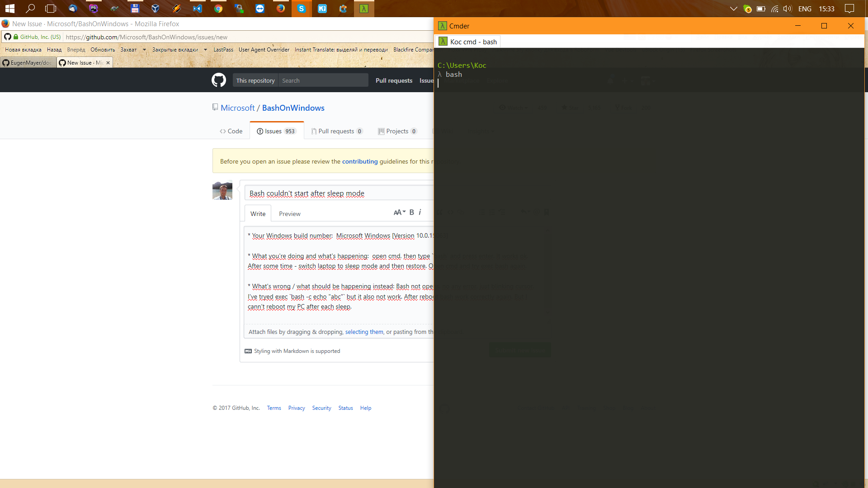Switch to the Preview tab
The image size is (868, 488).
pos(289,214)
